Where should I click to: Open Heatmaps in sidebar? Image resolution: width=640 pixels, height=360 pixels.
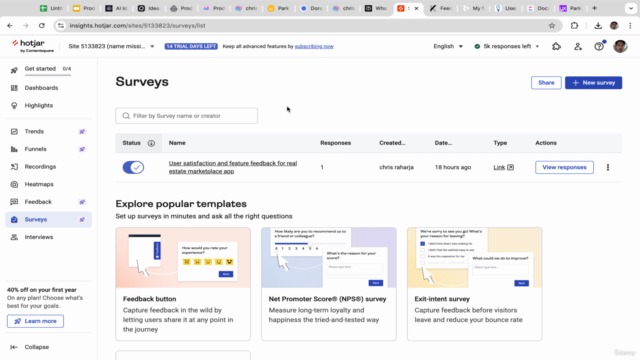(39, 184)
